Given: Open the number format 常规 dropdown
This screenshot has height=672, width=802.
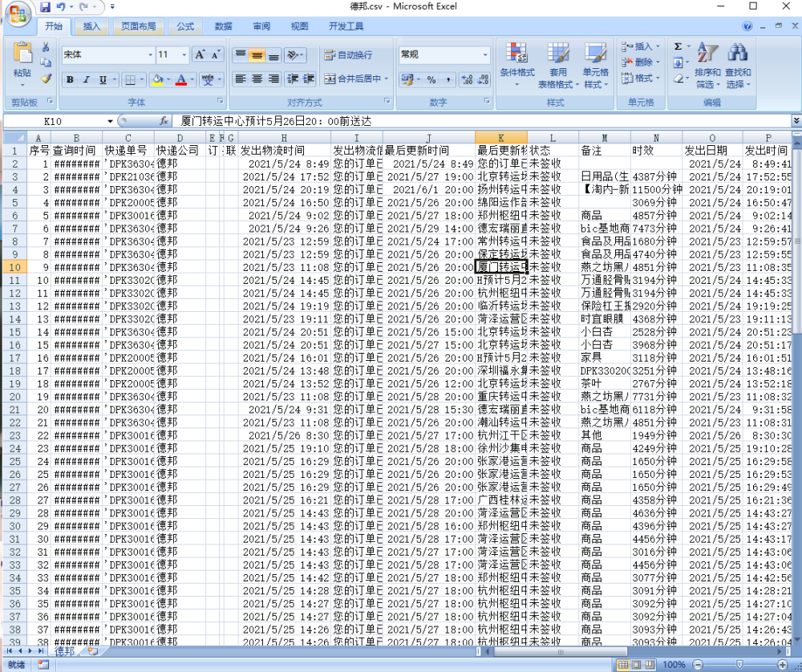Looking at the screenshot, I should [x=485, y=55].
